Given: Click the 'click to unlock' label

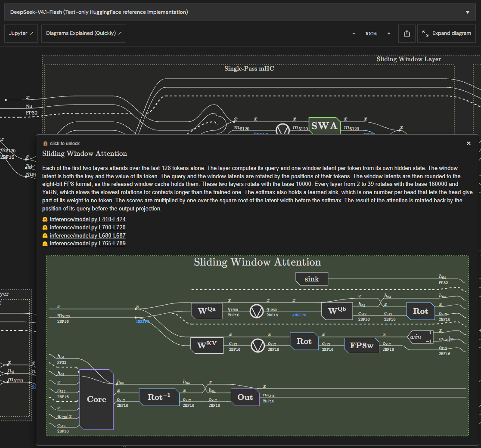Looking at the screenshot, I should pos(65,143).
